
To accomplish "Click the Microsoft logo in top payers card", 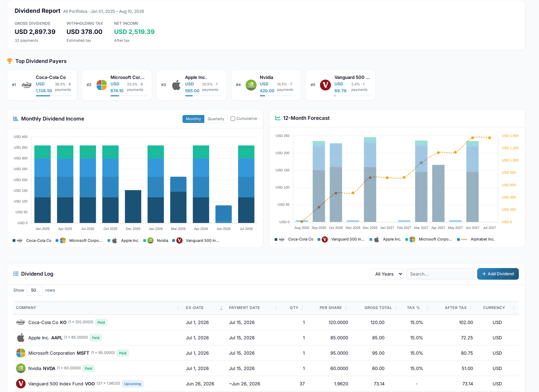I will pyautogui.click(x=102, y=85).
